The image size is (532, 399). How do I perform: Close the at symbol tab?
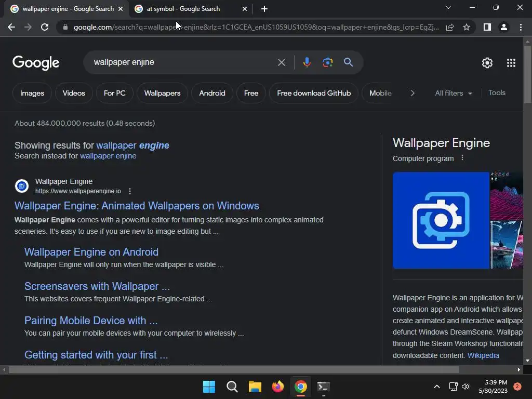[x=245, y=9]
